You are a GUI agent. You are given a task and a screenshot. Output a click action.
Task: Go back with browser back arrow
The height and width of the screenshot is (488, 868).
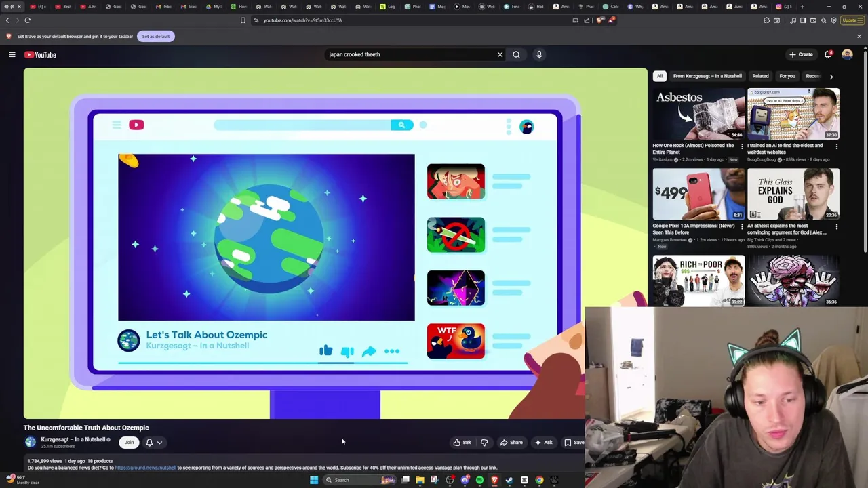coord(7,20)
